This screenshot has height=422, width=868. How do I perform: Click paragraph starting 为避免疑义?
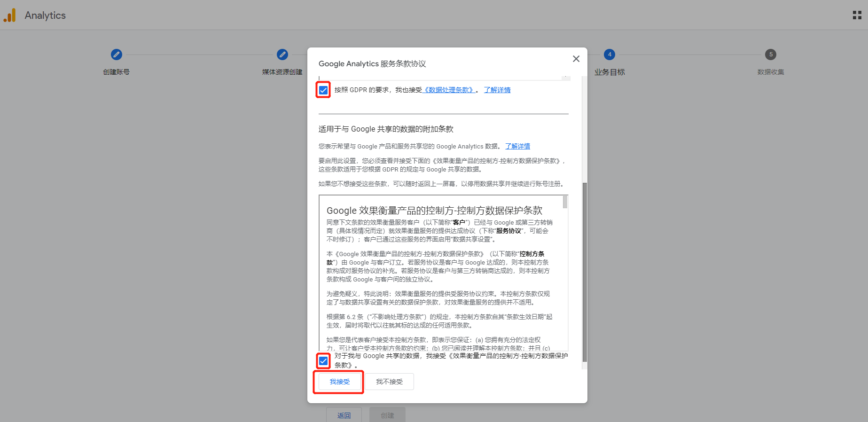[x=438, y=298]
